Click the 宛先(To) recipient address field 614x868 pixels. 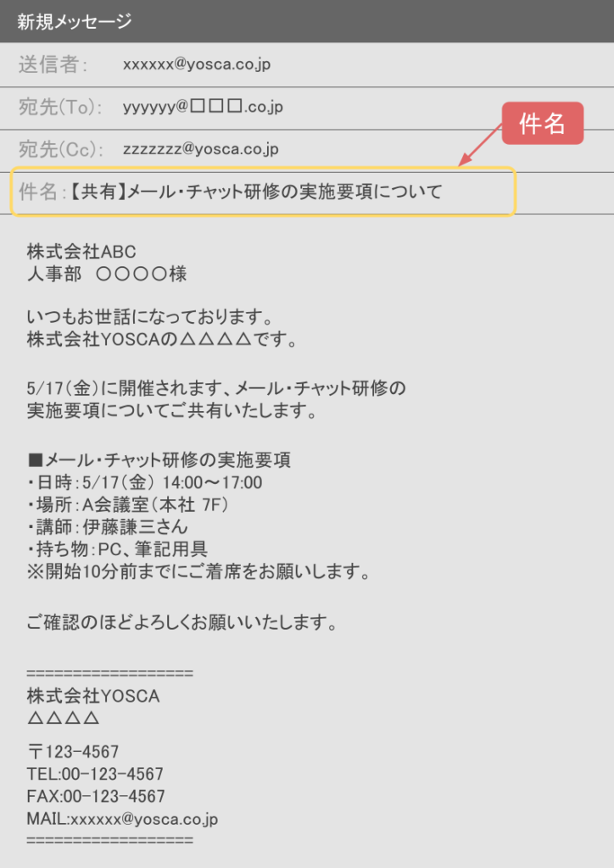click(203, 107)
